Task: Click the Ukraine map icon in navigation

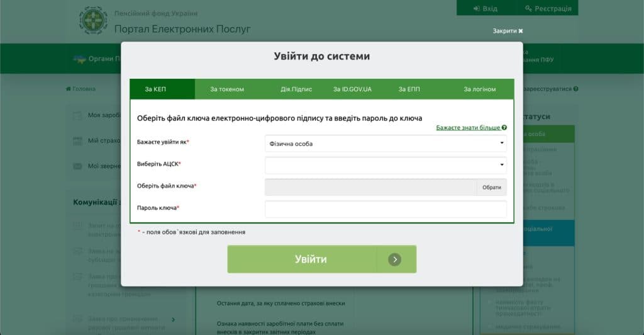Action: tap(79, 59)
